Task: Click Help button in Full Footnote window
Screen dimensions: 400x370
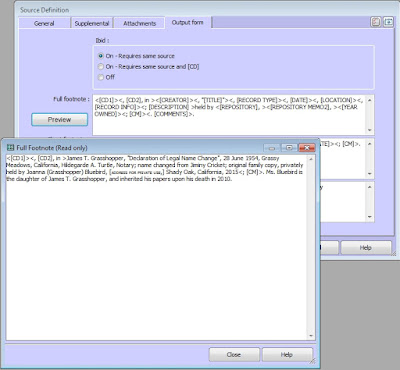Action: pyautogui.click(x=287, y=355)
